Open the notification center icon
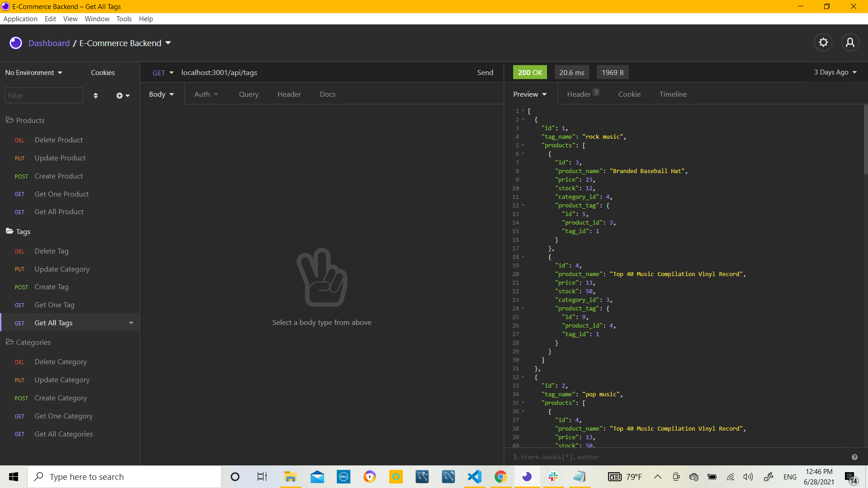This screenshot has height=488, width=868. tap(850, 478)
